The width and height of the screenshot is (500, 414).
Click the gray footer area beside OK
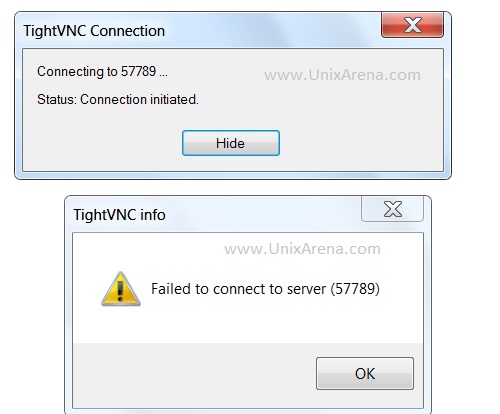[x=193, y=375]
